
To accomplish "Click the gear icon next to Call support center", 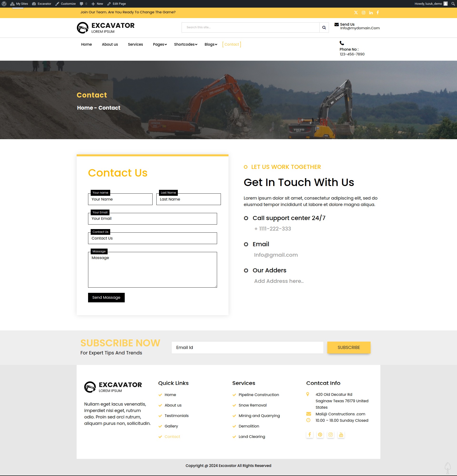I will pos(246,218).
